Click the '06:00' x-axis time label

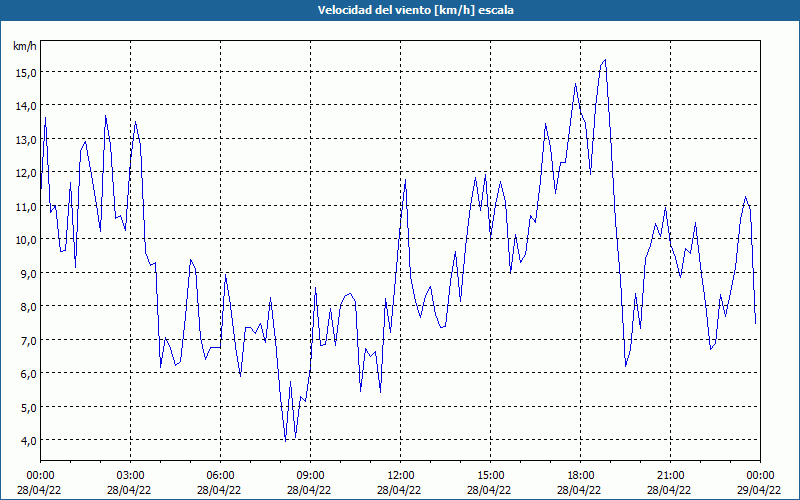point(220,476)
